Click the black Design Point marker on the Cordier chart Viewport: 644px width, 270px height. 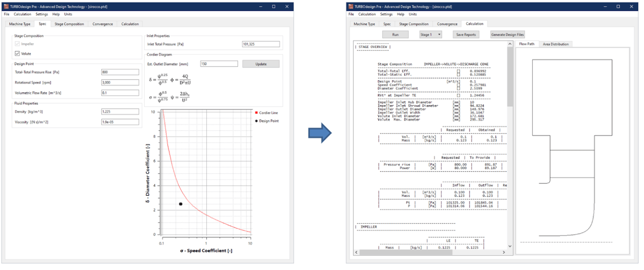point(180,204)
